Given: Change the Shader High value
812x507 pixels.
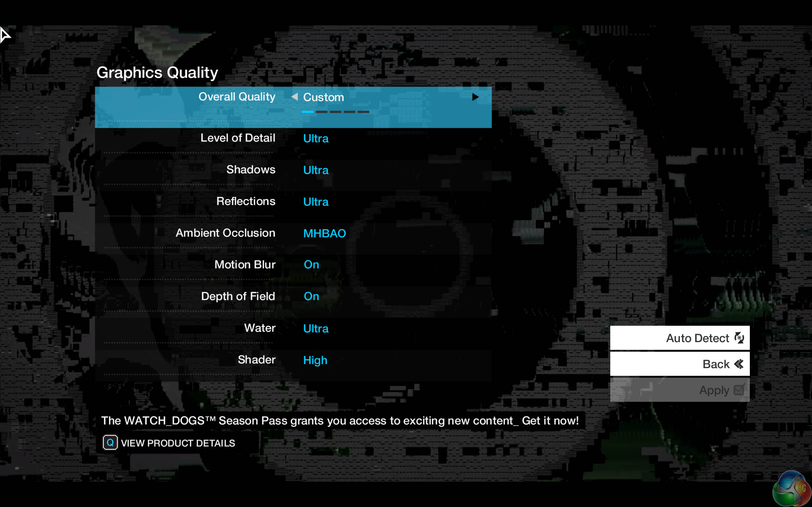Looking at the screenshot, I should (x=315, y=361).
